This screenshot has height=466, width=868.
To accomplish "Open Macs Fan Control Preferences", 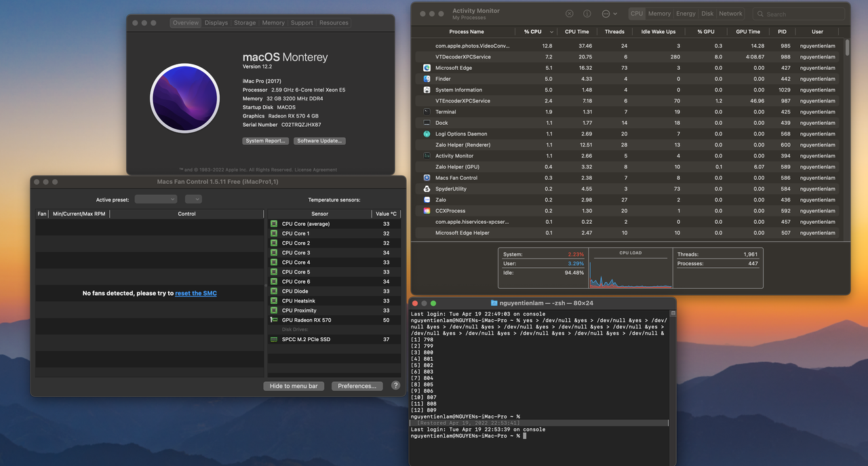I will (357, 386).
